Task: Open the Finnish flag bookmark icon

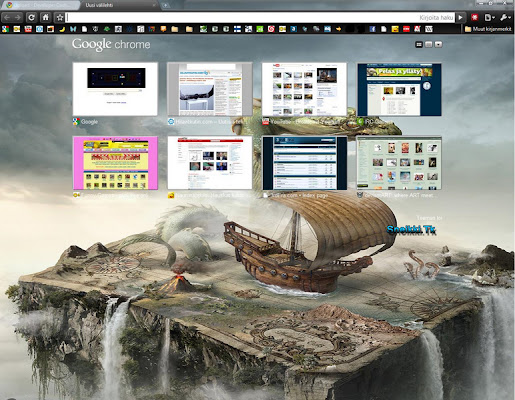Action: 237,29
